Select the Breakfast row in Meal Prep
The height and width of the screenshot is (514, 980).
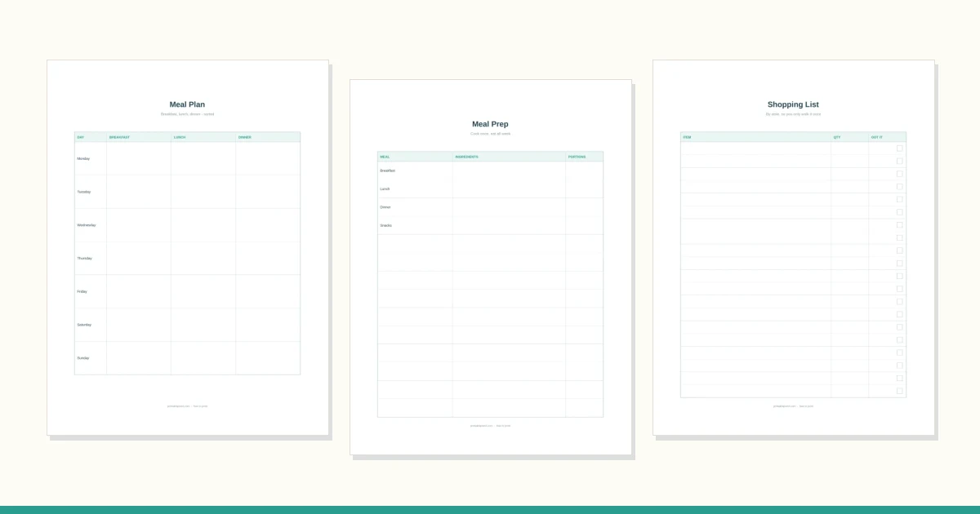tap(490, 171)
